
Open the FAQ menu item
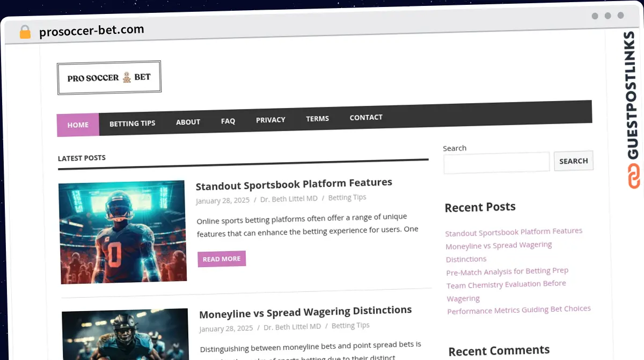[228, 121]
